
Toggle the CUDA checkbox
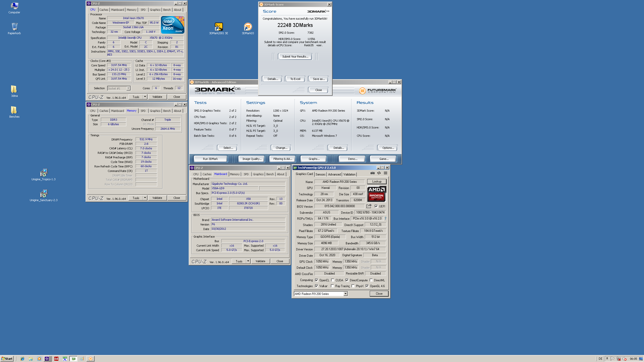click(x=333, y=280)
